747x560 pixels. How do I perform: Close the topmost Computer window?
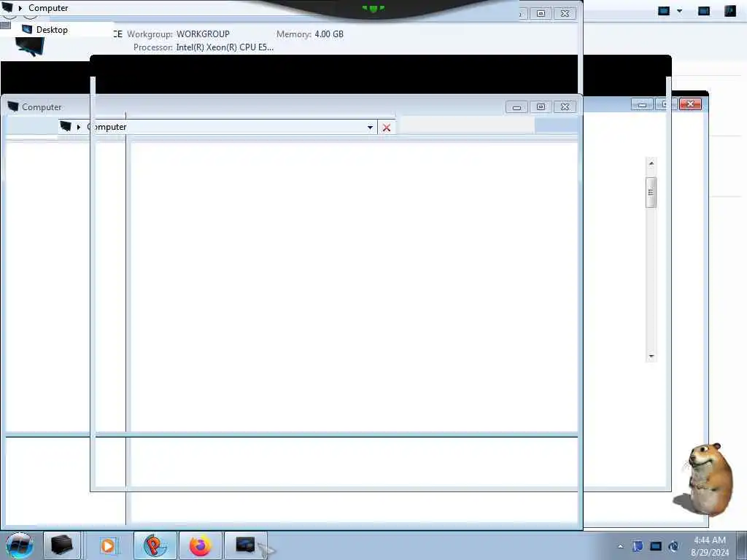tap(565, 14)
